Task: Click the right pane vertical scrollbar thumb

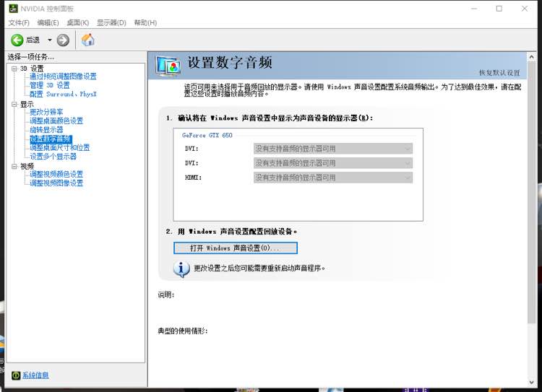Action: 532,192
